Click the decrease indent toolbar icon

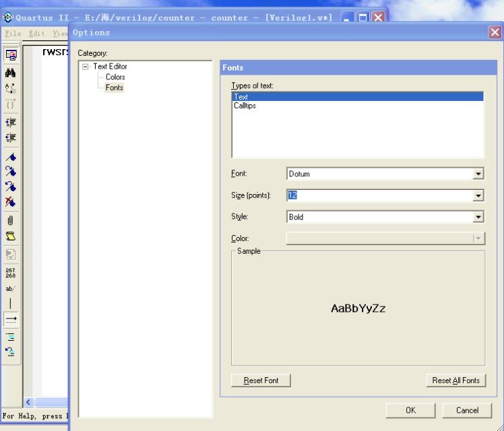point(10,137)
